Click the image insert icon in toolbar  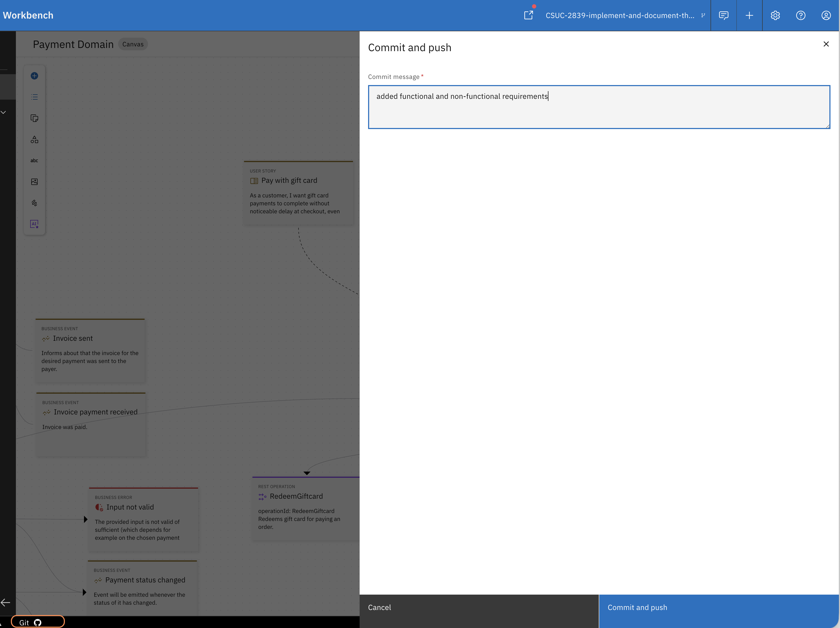pos(34,182)
